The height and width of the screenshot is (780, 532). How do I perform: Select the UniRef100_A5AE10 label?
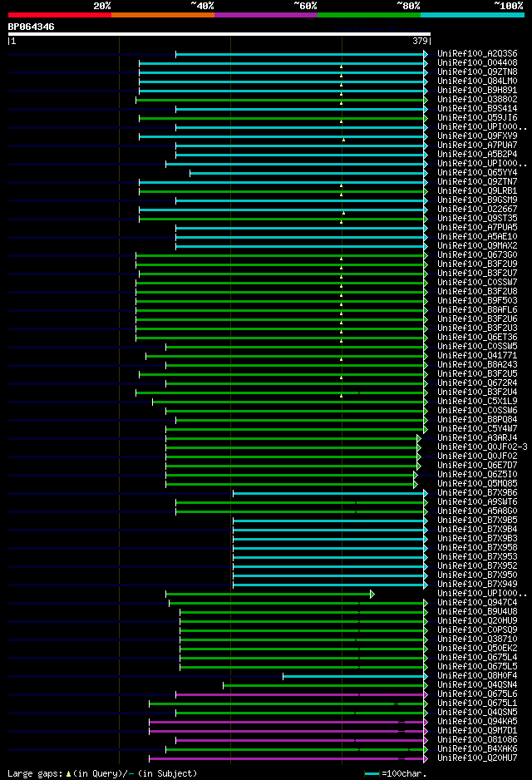(477, 237)
